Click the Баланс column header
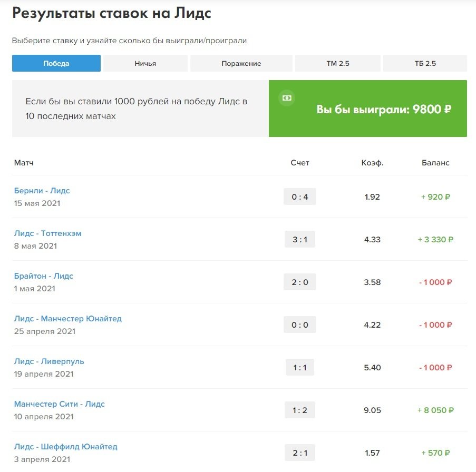This screenshot has height=472, width=476. click(x=435, y=163)
